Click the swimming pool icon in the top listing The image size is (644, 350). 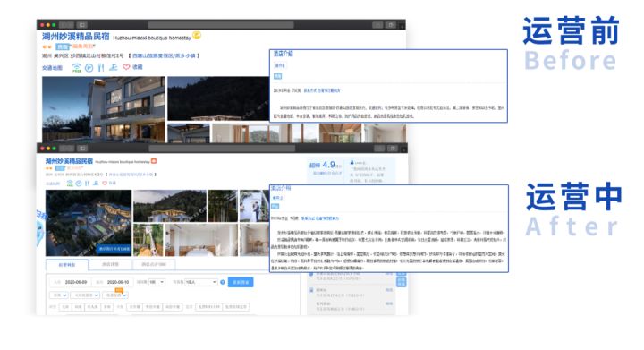pyautogui.click(x=114, y=67)
